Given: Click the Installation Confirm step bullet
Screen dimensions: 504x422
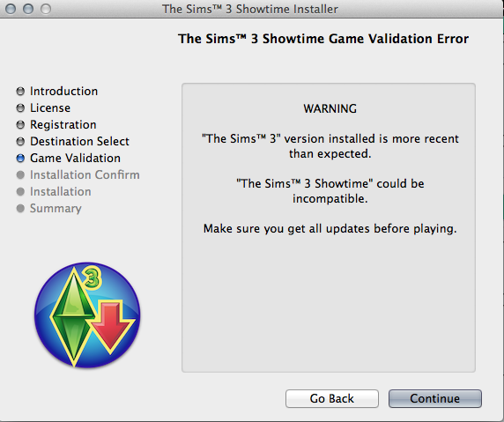Looking at the screenshot, I should (x=20, y=174).
